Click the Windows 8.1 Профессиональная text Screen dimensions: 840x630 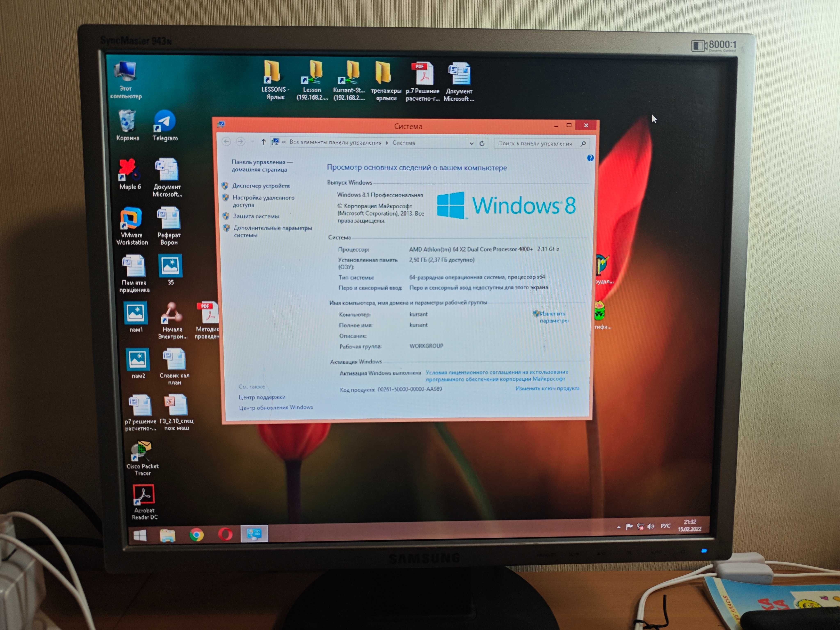click(x=380, y=195)
